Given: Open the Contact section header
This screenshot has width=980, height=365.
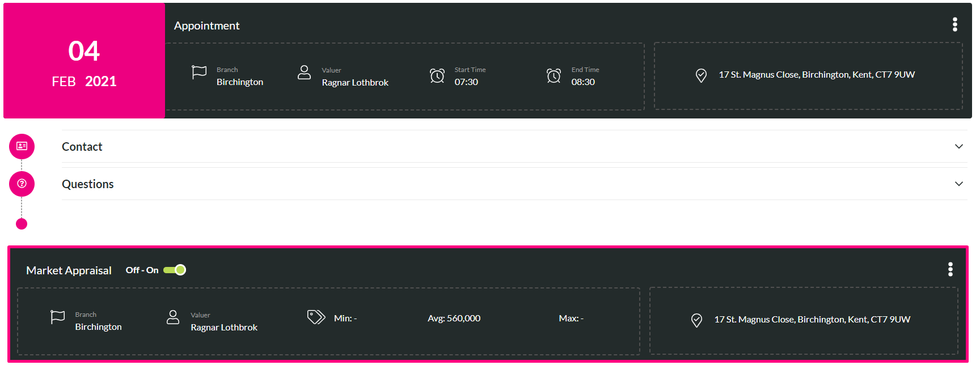Looking at the screenshot, I should point(514,146).
